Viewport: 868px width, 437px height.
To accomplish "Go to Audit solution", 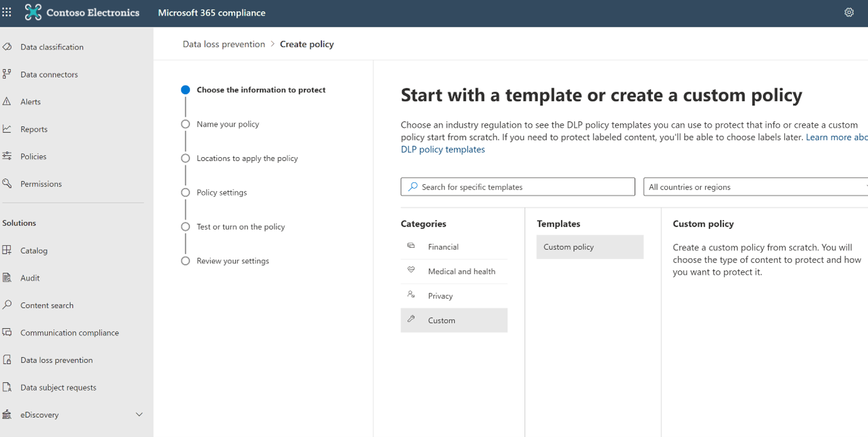I will coord(30,278).
